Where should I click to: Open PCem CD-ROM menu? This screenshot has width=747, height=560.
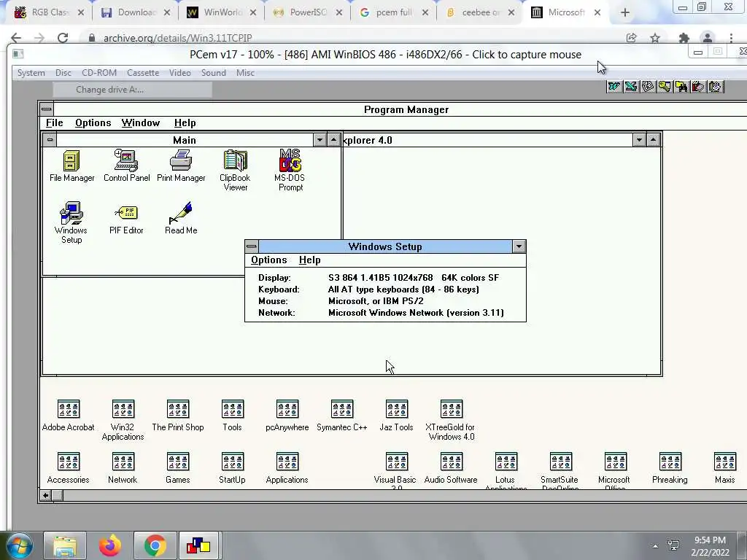click(x=99, y=73)
